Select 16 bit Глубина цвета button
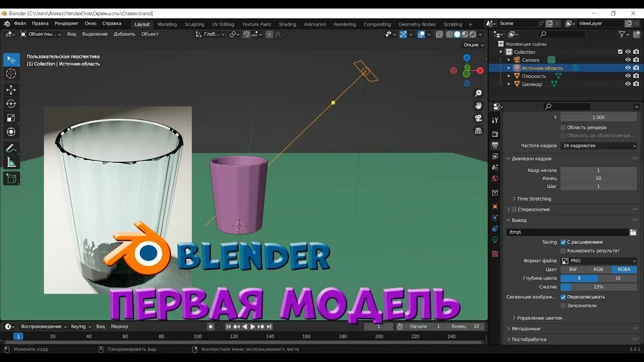 tap(618, 279)
